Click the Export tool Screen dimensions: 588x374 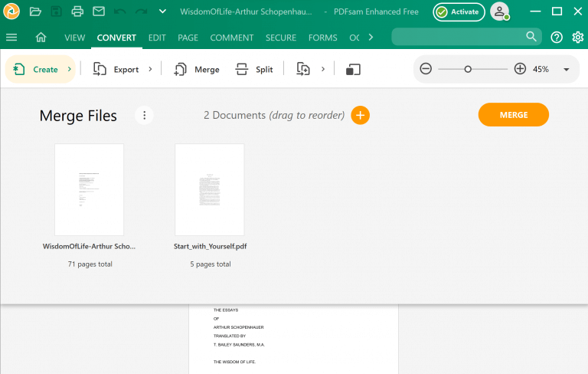116,70
